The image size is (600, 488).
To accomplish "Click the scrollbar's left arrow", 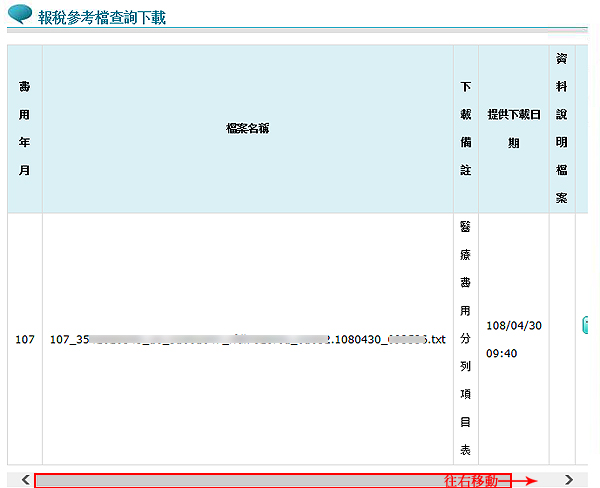I will [x=25, y=480].
